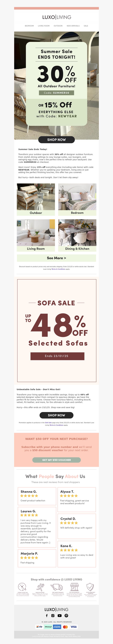The image size is (113, 644).
Task: Click the 24-hour contact clock icon
Action: [22, 587]
